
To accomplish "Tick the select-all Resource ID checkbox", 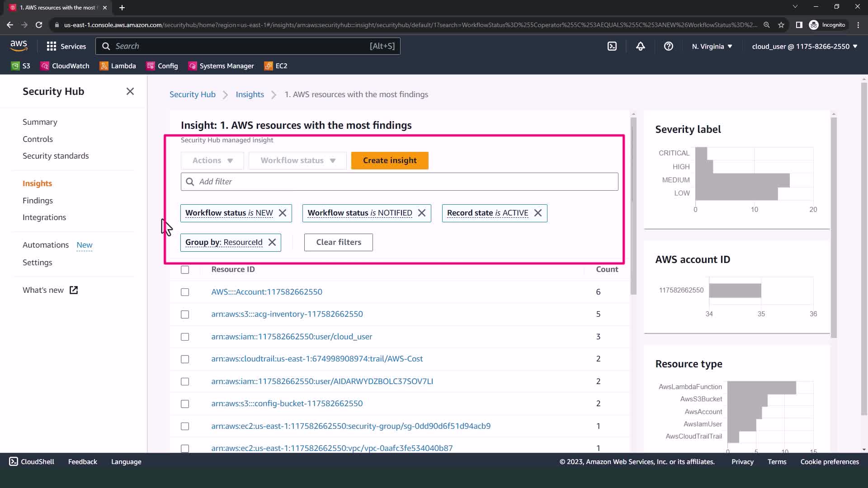I will click(x=185, y=270).
